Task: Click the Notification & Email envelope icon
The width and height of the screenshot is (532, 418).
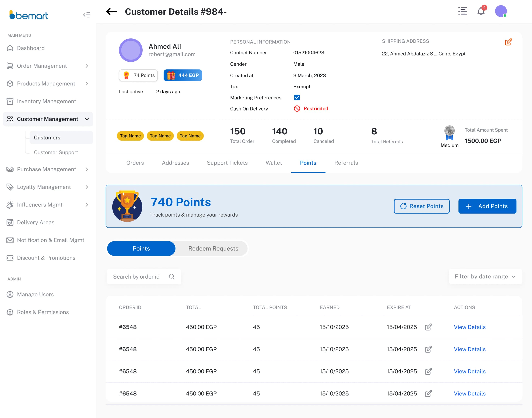Action: pyautogui.click(x=10, y=240)
